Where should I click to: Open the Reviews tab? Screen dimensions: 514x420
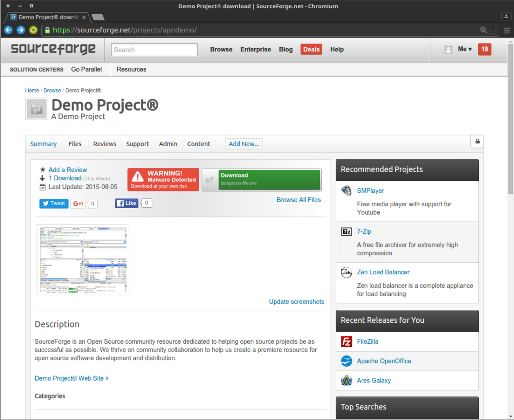(104, 144)
